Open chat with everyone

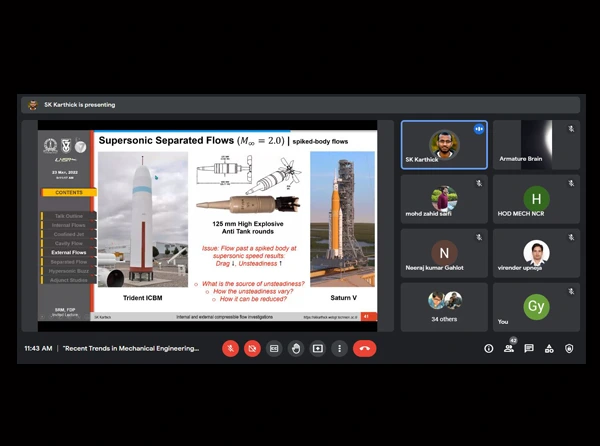tap(529, 348)
